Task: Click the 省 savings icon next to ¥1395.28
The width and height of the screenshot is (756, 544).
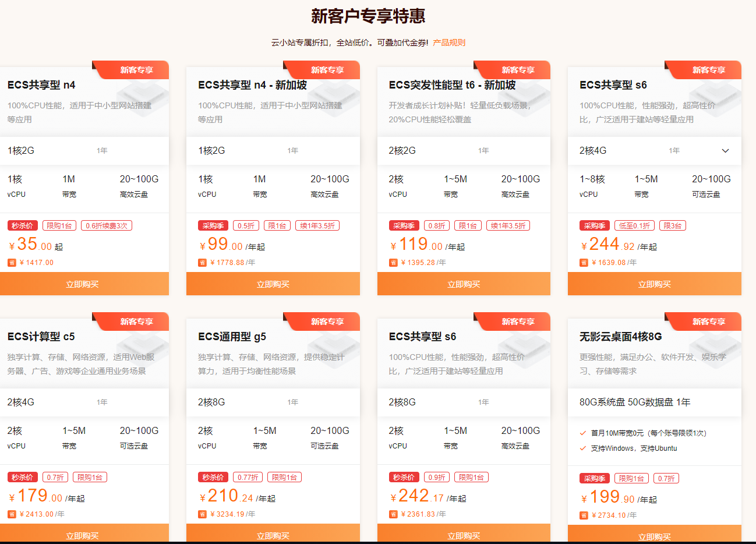Action: [393, 263]
